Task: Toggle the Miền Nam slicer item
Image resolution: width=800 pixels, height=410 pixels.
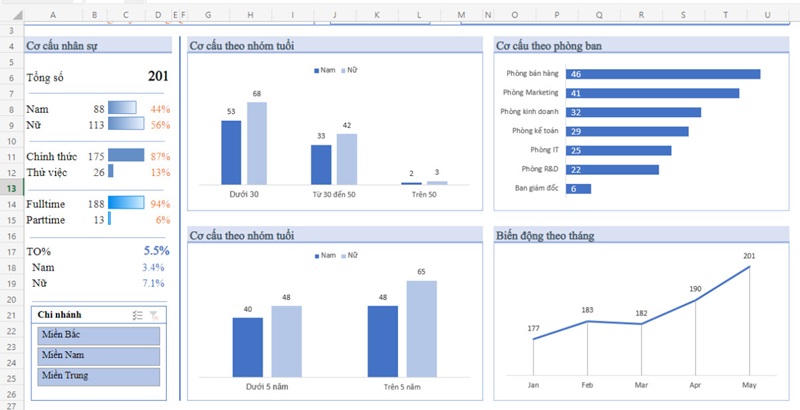Action: [x=98, y=356]
